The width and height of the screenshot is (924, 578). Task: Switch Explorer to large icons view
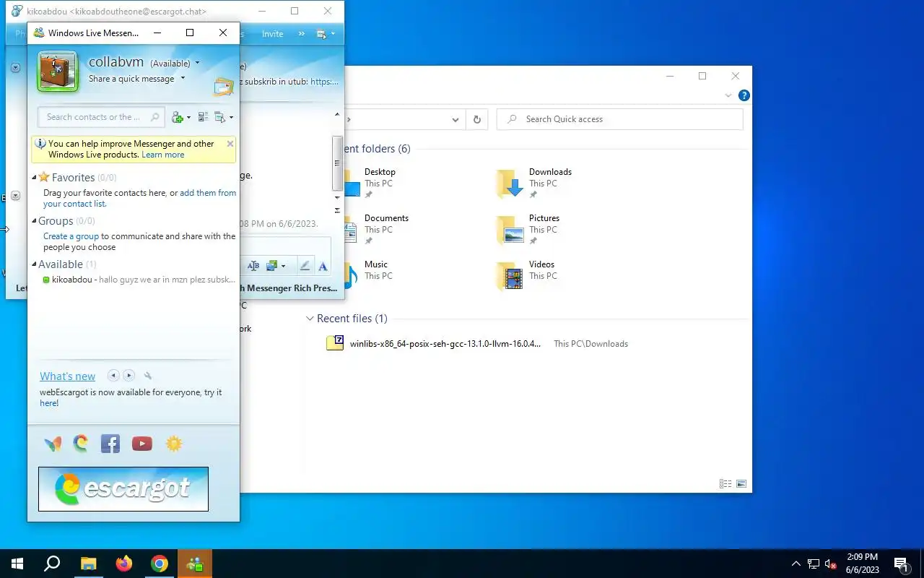point(741,484)
